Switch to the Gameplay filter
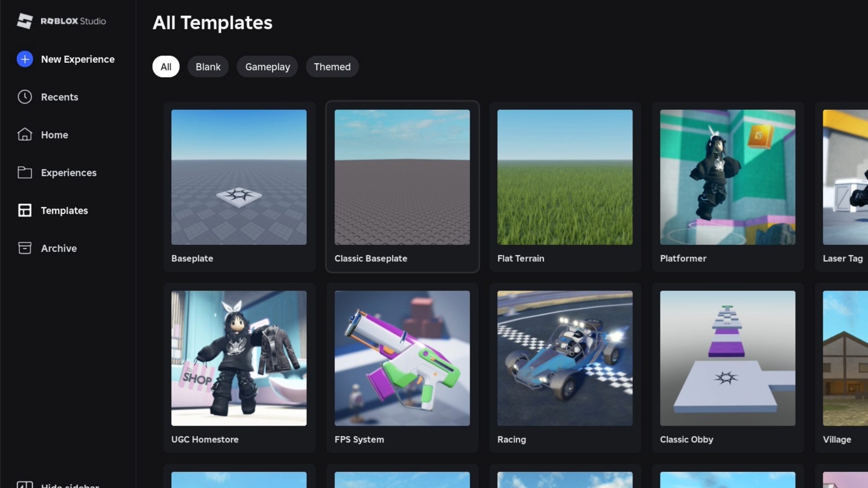Image resolution: width=868 pixels, height=488 pixels. click(x=267, y=66)
